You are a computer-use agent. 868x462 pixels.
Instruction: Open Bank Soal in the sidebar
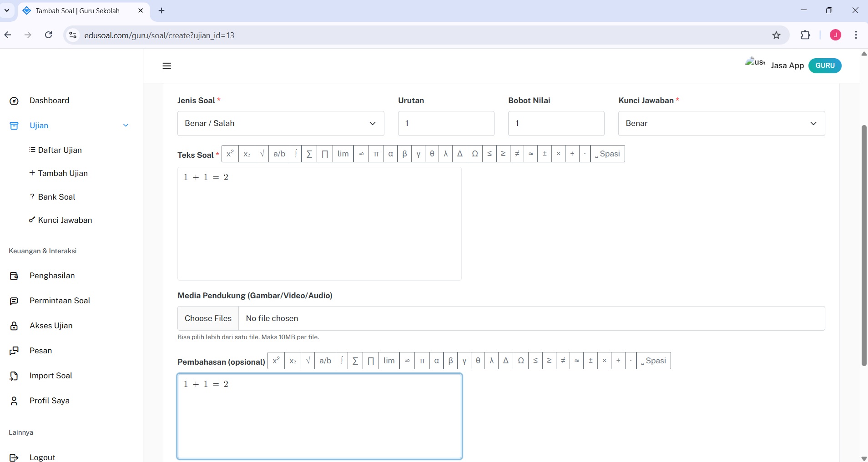click(56, 197)
